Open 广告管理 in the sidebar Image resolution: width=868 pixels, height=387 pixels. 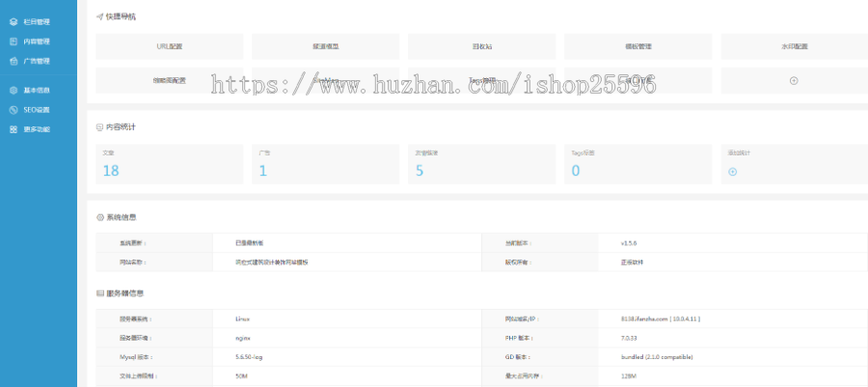(x=39, y=61)
